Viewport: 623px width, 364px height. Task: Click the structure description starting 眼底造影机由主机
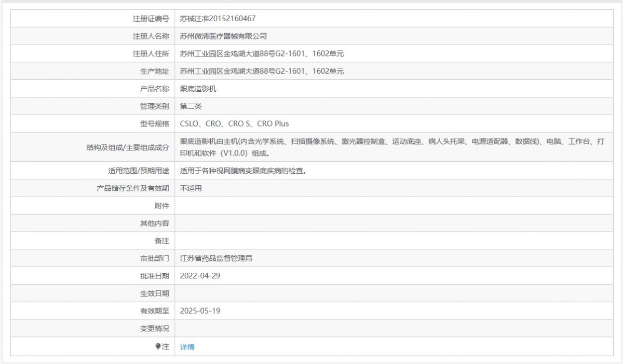pyautogui.click(x=392, y=147)
